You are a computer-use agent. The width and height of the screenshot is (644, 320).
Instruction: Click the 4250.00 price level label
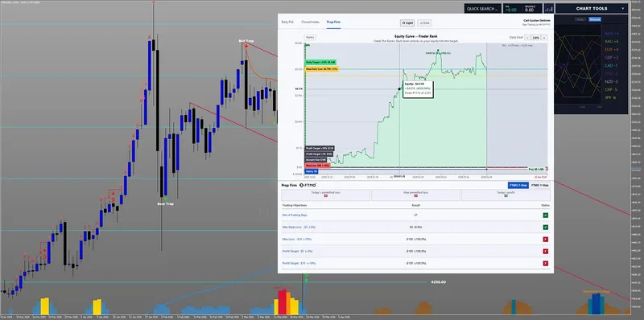438,282
